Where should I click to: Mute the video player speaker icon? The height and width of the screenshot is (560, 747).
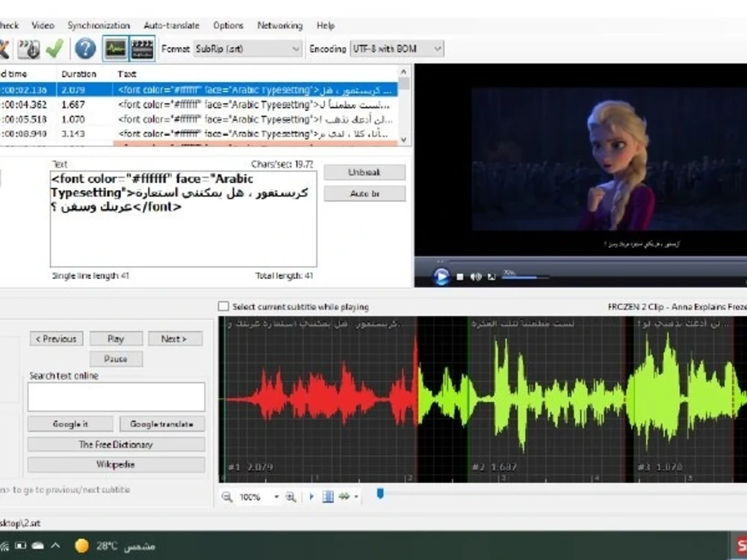[475, 277]
